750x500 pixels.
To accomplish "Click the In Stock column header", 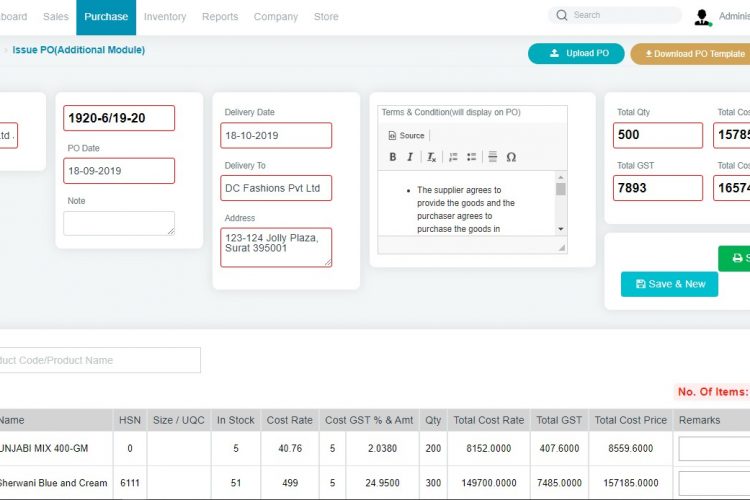I will point(236,420).
